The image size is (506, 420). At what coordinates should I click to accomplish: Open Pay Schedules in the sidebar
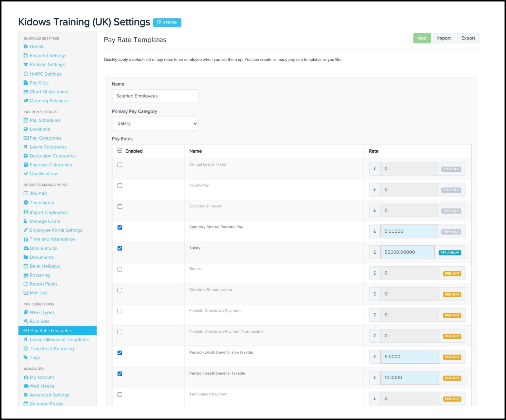45,120
